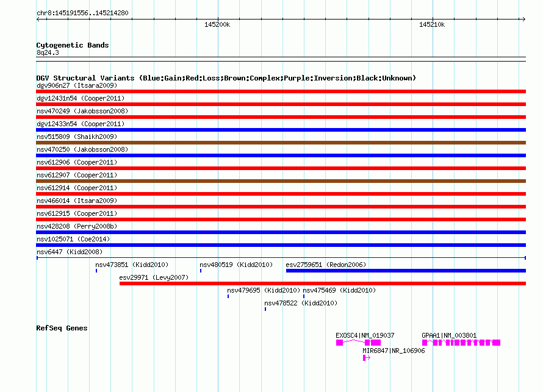Click the MIR6847 arrow glyph
Viewport: 543px width, 392px height.
tap(367, 358)
